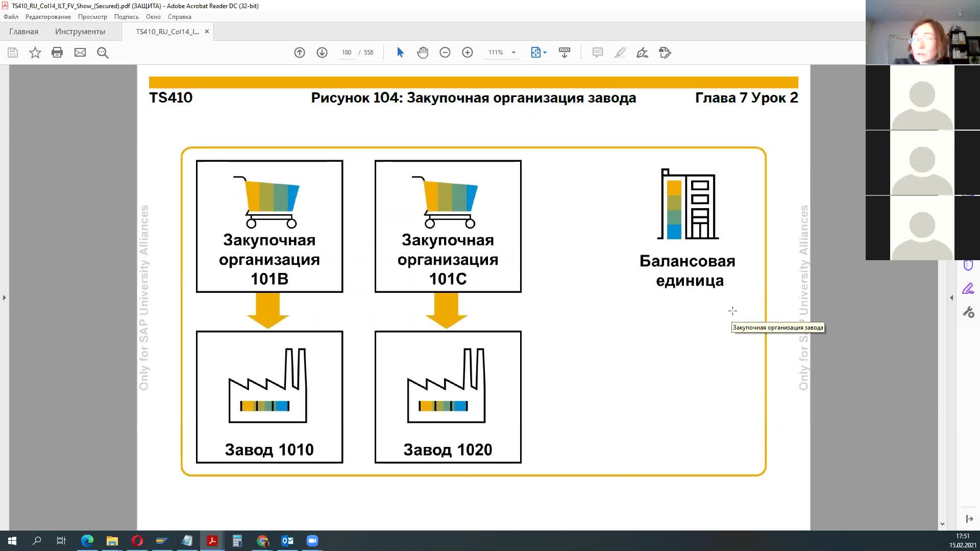Click the Завод 1020 box
The image size is (980, 551).
[x=448, y=397]
